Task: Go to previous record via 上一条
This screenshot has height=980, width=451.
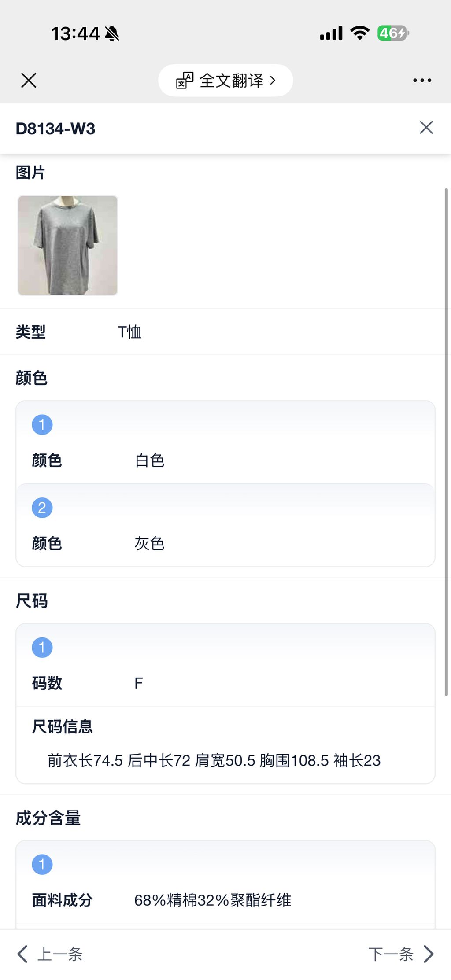Action: tap(60, 954)
